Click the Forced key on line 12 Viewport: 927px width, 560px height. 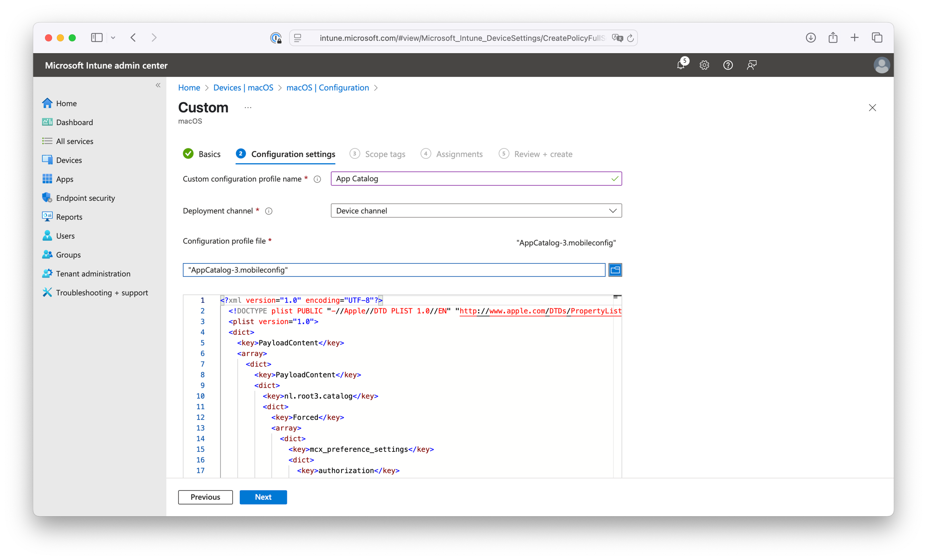point(307,417)
